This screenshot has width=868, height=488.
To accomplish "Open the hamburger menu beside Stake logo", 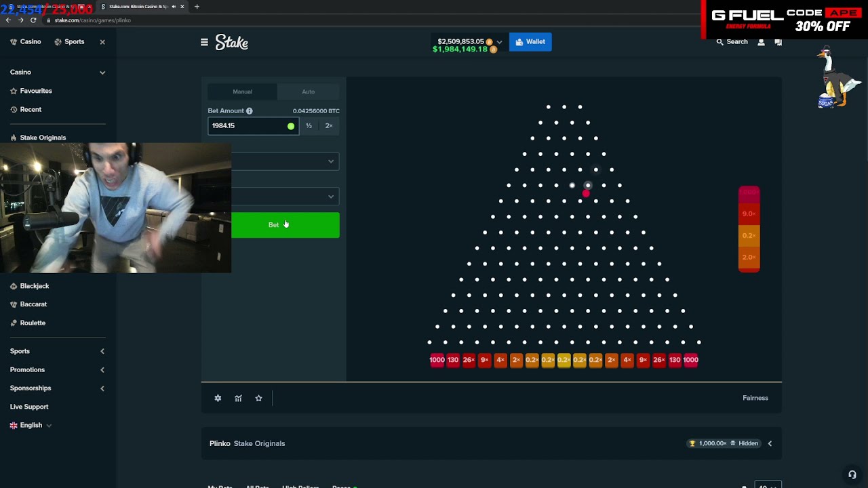I will (204, 42).
